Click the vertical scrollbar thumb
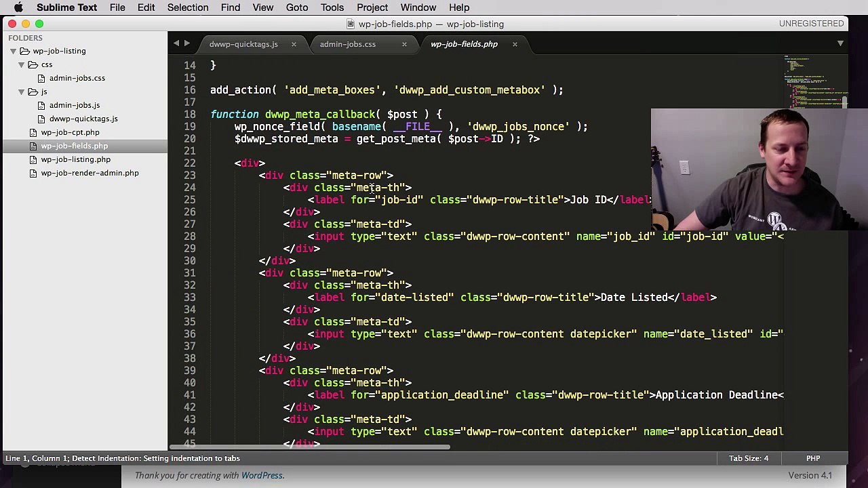The width and height of the screenshot is (868, 488). [844, 102]
